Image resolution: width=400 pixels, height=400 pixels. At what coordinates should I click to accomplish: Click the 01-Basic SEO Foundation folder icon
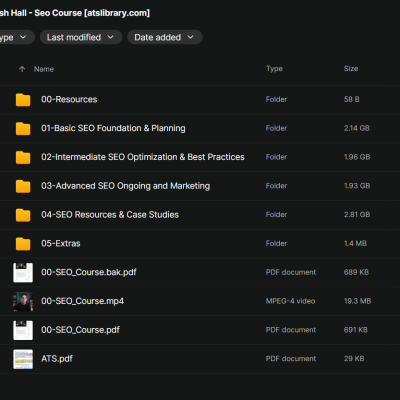[23, 128]
